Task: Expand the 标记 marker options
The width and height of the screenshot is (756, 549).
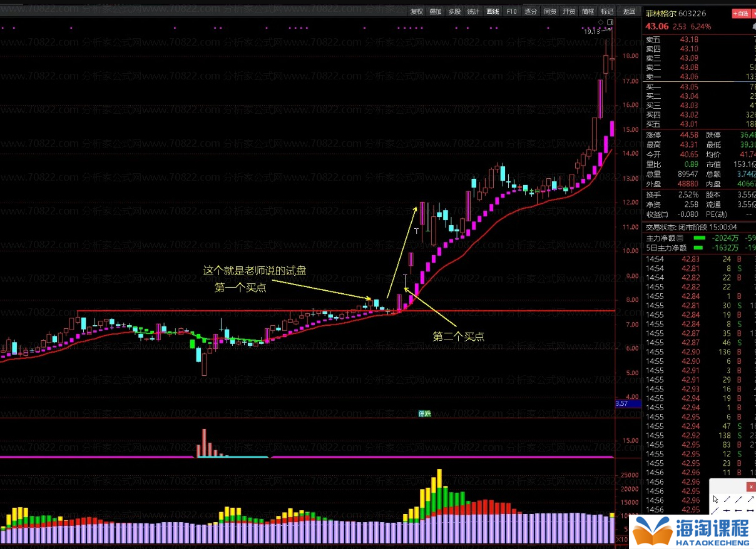Action: click(x=606, y=11)
